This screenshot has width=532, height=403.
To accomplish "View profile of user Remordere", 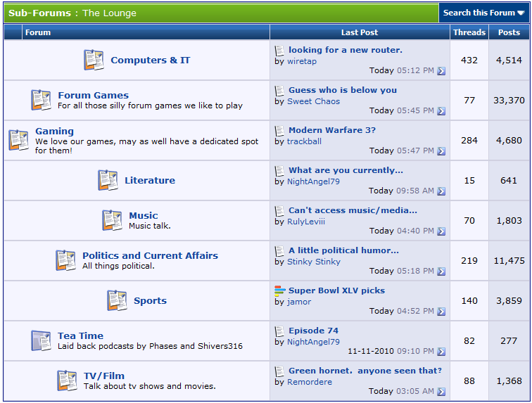I will (310, 382).
